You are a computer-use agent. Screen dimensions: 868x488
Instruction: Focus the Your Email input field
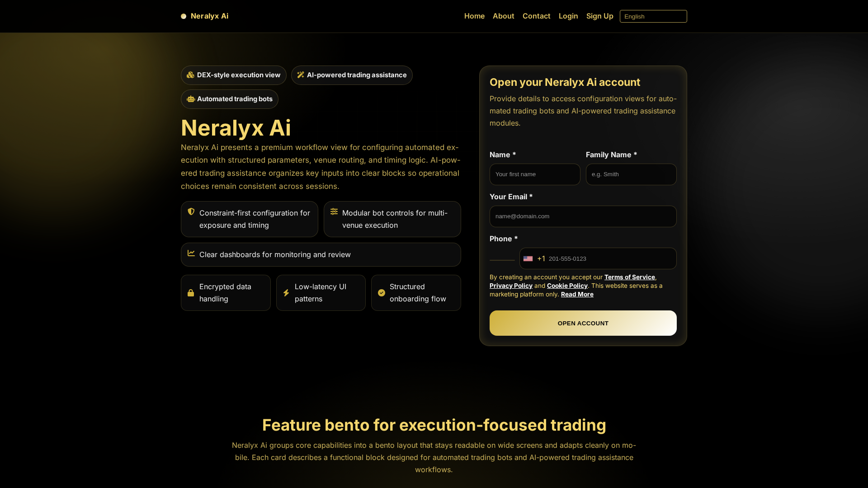click(583, 216)
